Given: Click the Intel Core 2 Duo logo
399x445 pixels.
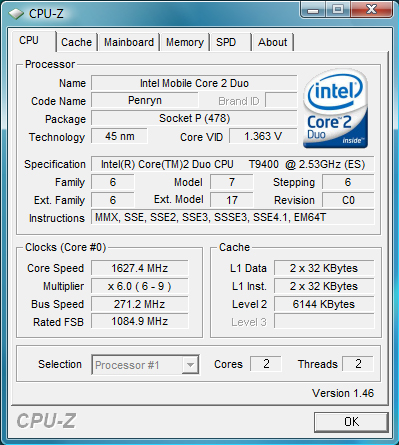Looking at the screenshot, I should pyautogui.click(x=335, y=109).
